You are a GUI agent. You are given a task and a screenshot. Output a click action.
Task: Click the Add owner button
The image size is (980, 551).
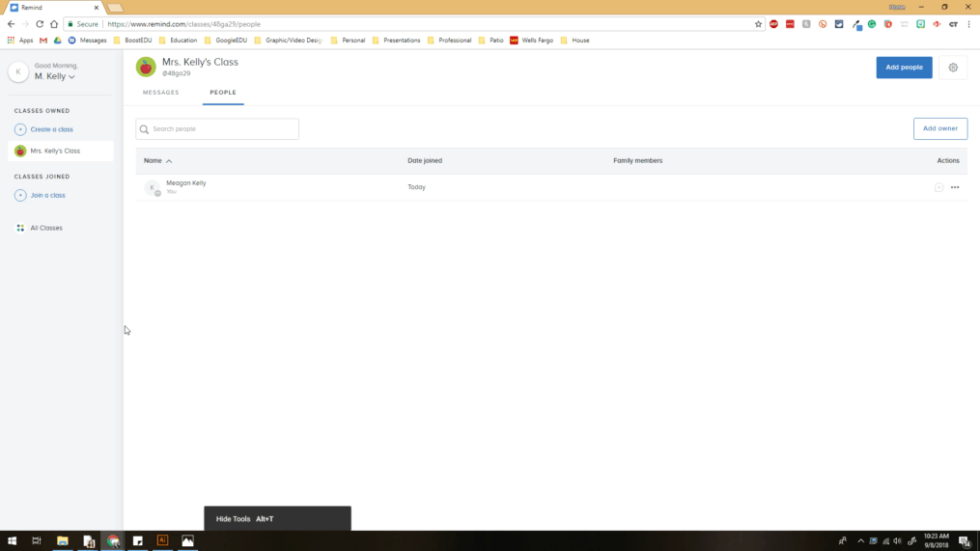(x=940, y=128)
